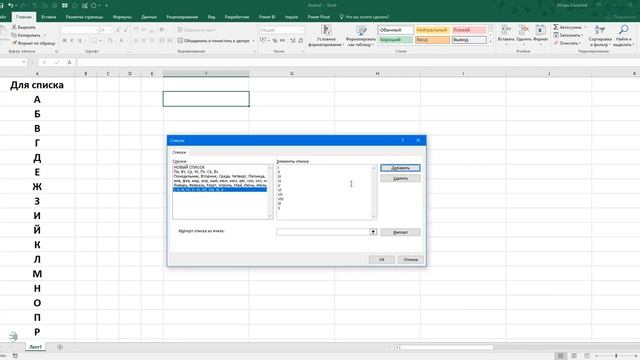Select the Лист1 sheet tab
This screenshot has height=360, width=640.
click(36, 347)
